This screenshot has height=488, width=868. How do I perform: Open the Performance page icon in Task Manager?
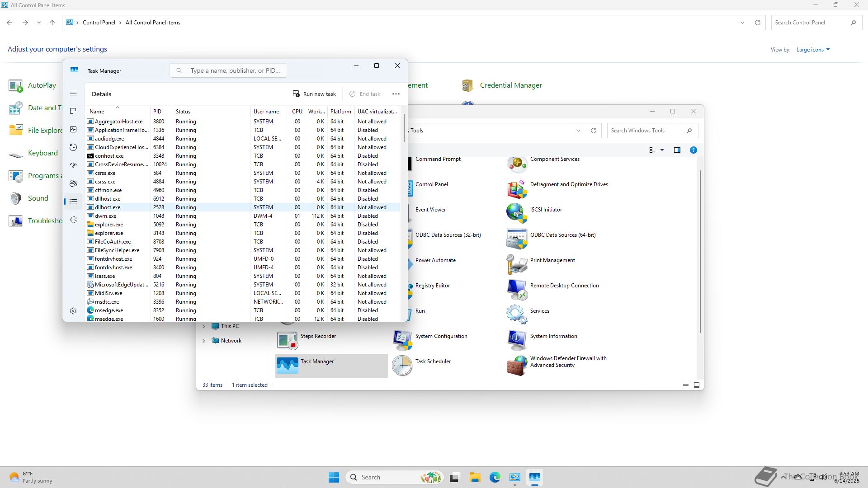(x=73, y=129)
